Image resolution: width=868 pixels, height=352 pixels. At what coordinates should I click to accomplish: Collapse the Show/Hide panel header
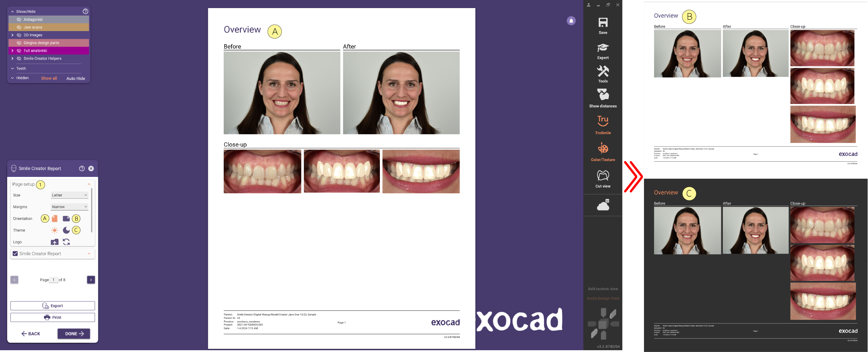click(13, 11)
